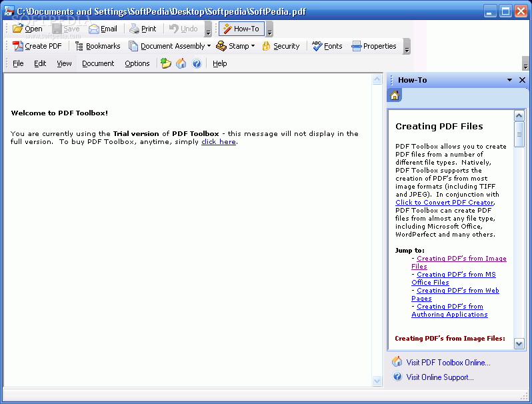The width and height of the screenshot is (532, 404).
Task: Expand the menu bar row overflow arrow
Action: point(525,63)
